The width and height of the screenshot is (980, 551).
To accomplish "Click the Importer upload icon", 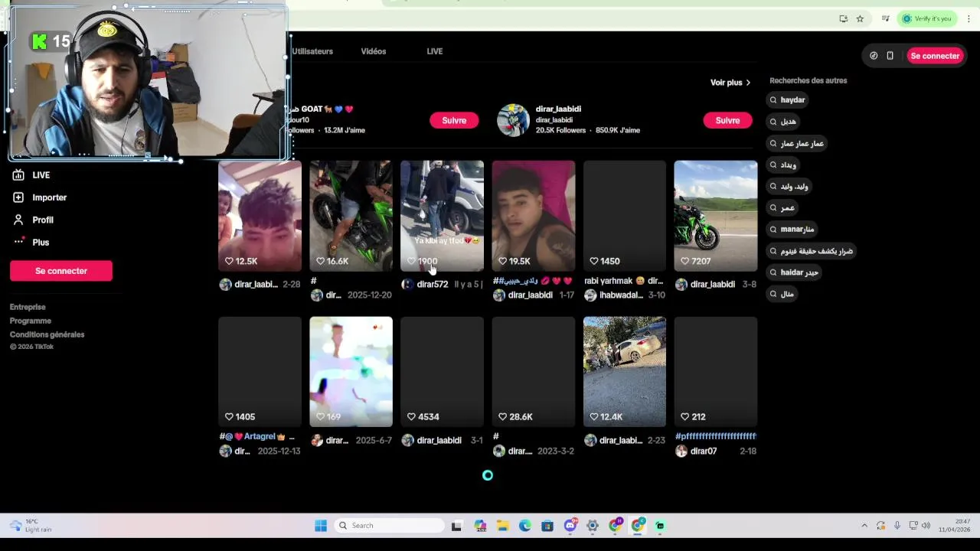I will point(18,197).
